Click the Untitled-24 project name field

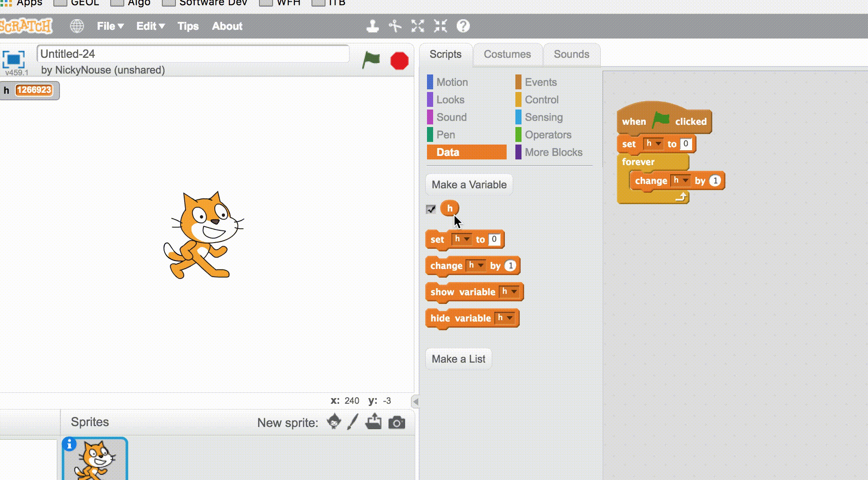[192, 54]
